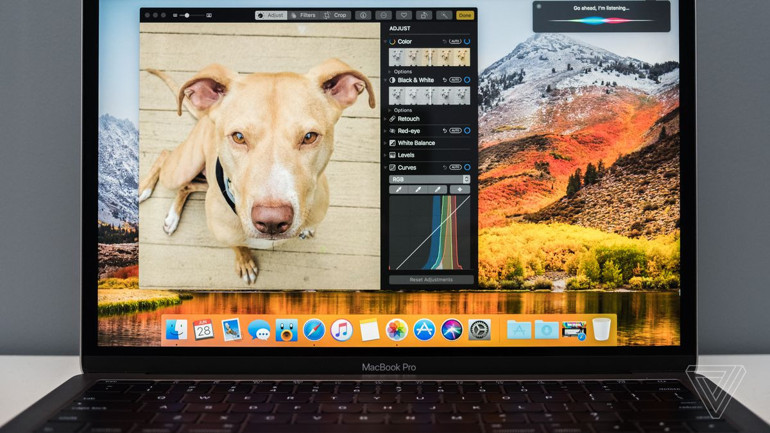Collapse the Curves section
The image size is (770, 433).
(x=385, y=168)
